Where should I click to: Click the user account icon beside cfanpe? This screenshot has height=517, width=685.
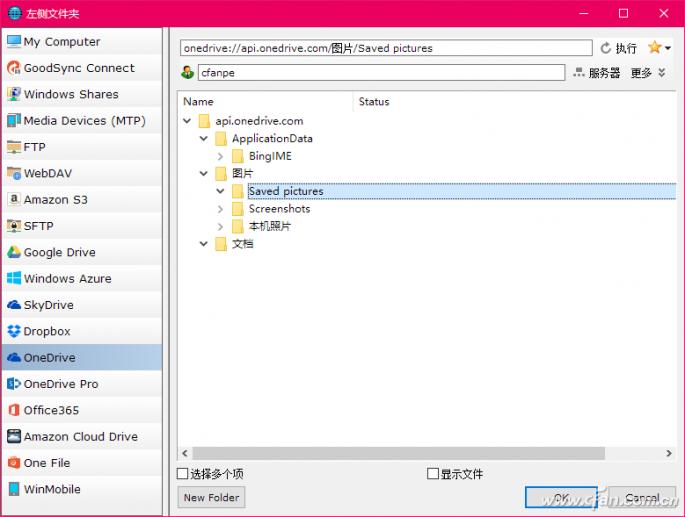pos(187,72)
